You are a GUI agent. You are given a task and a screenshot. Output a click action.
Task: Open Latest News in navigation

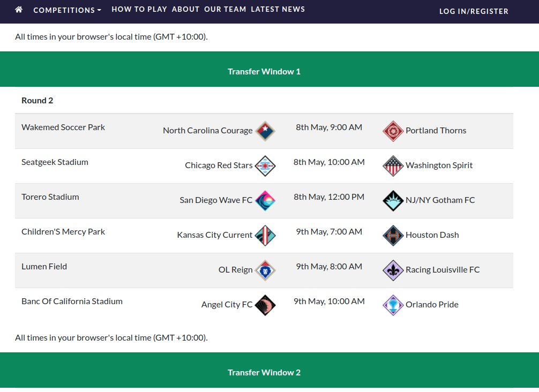278,9
